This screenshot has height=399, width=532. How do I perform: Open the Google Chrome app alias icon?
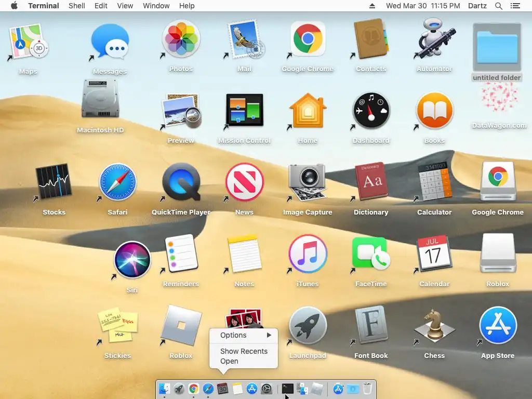tap(308, 40)
